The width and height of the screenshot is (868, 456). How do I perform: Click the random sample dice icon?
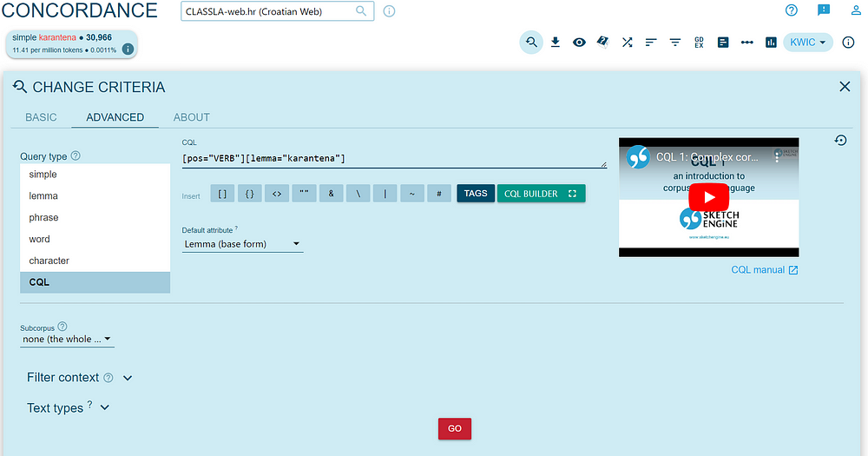pos(603,42)
